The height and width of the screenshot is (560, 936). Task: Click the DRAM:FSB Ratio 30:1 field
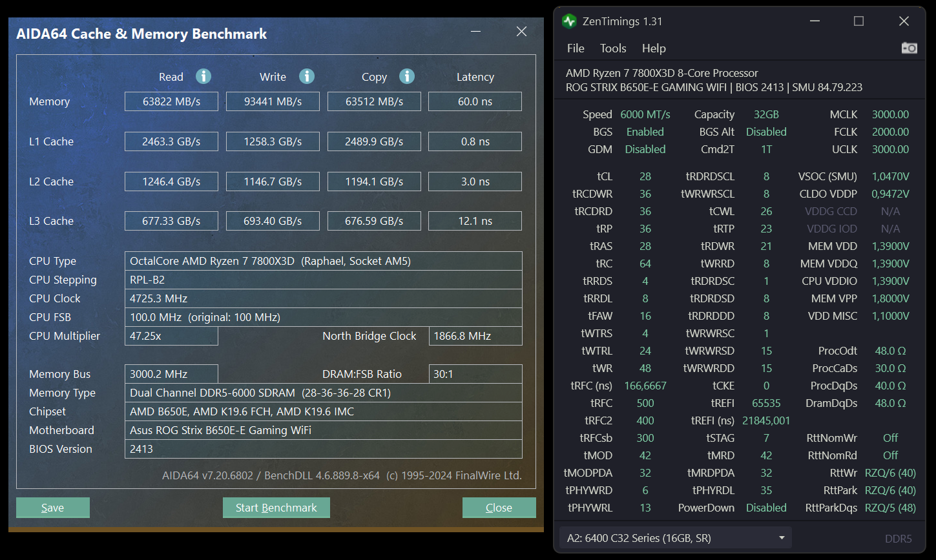475,374
